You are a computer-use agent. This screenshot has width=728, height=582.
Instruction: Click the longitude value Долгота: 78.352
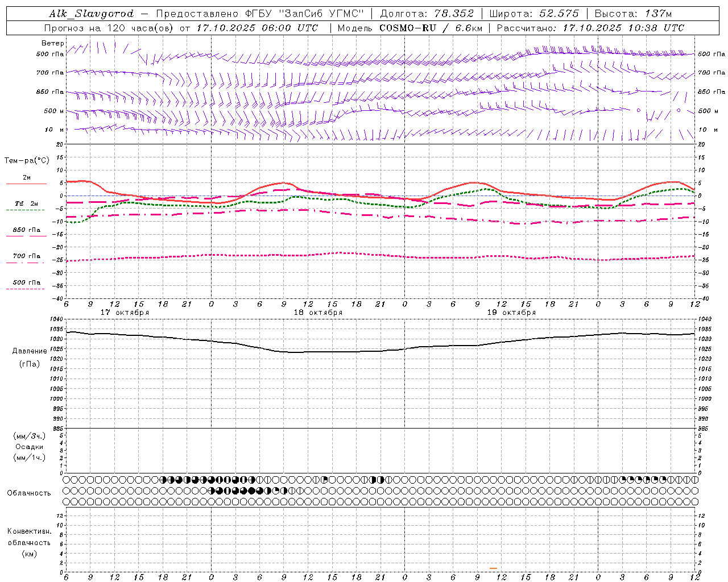[426, 14]
